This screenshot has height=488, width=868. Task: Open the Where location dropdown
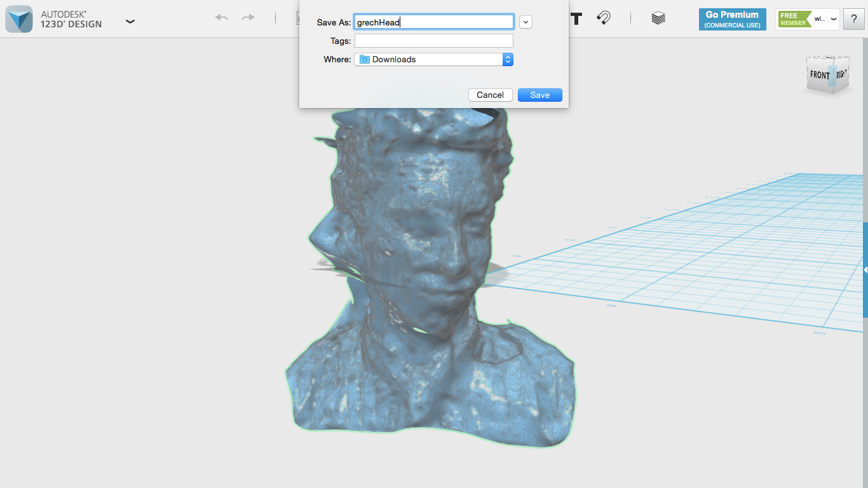pos(434,59)
